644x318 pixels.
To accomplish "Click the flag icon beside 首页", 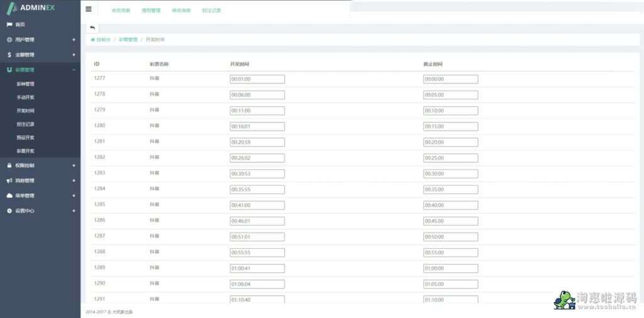I will click(x=9, y=25).
